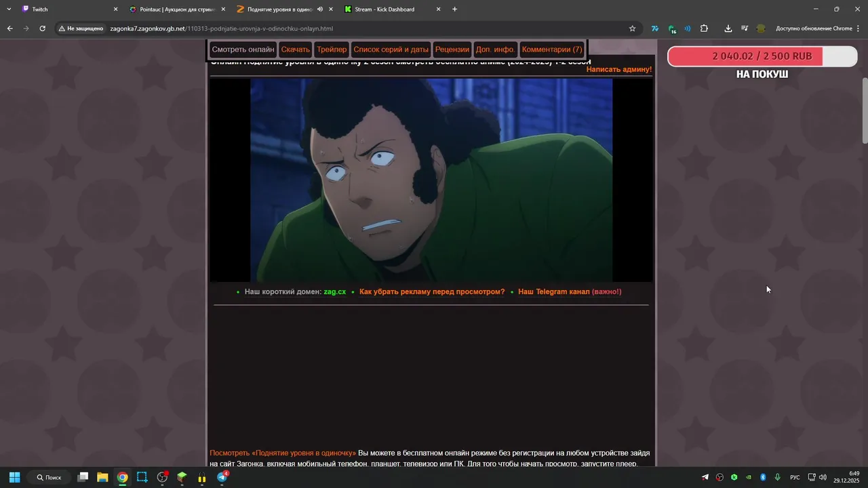This screenshot has height=488, width=868.
Task: Click the 'Написать админу!' link
Action: pos(619,69)
